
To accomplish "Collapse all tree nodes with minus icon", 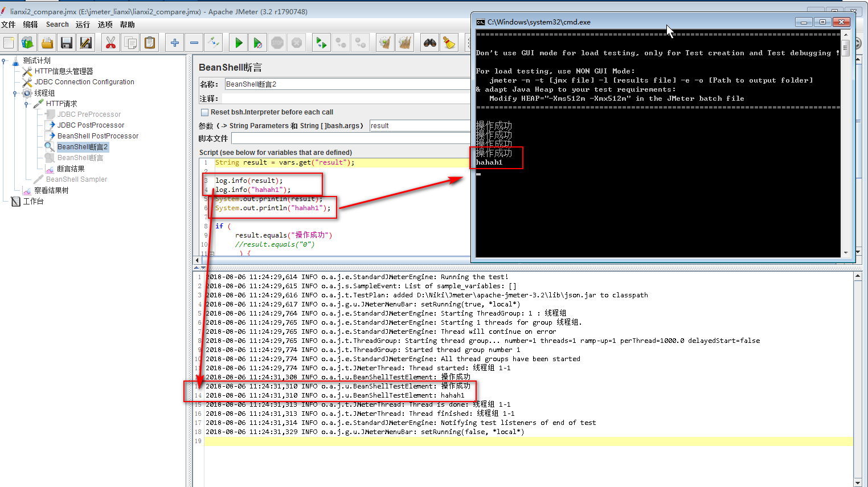I will click(x=194, y=43).
